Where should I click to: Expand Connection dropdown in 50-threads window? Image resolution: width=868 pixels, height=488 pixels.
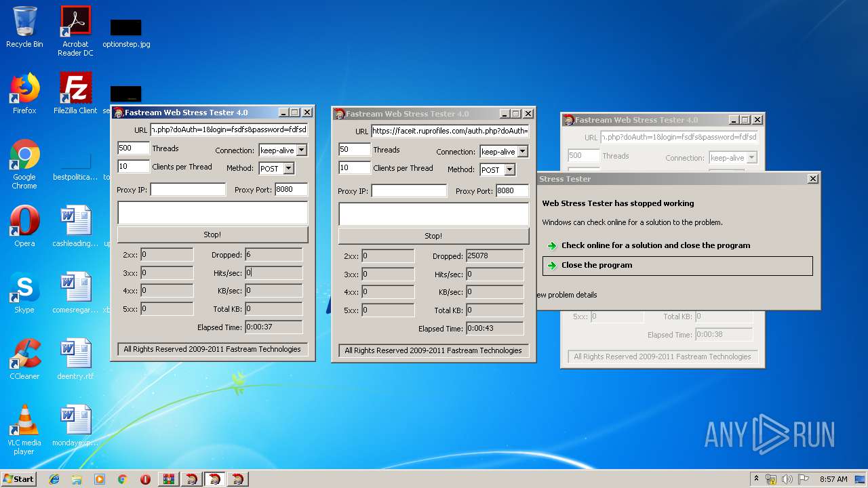point(523,152)
